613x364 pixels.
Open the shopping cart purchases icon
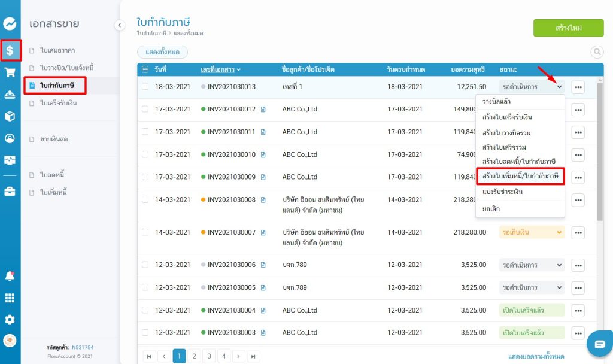[x=10, y=72]
